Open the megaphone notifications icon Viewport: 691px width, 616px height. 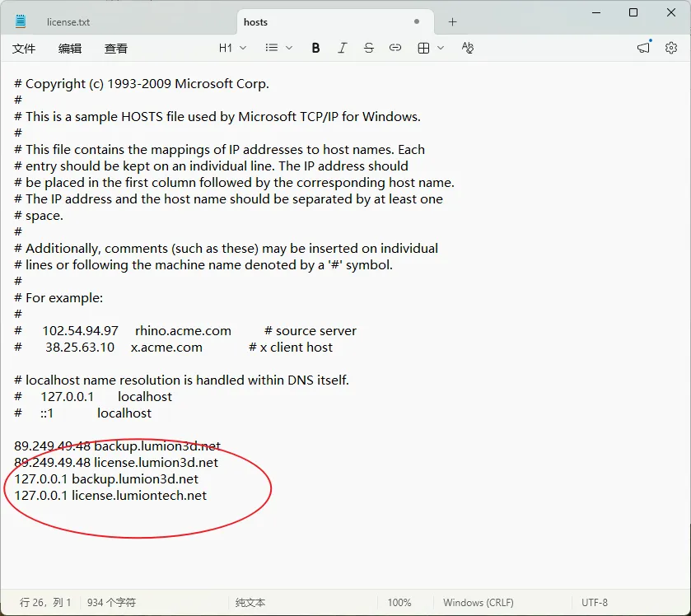644,47
